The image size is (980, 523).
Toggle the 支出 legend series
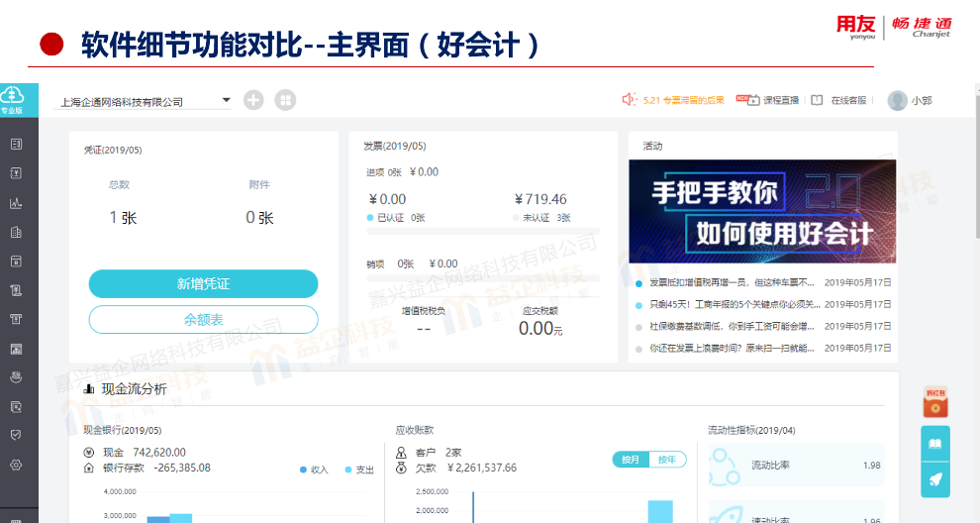(359, 470)
